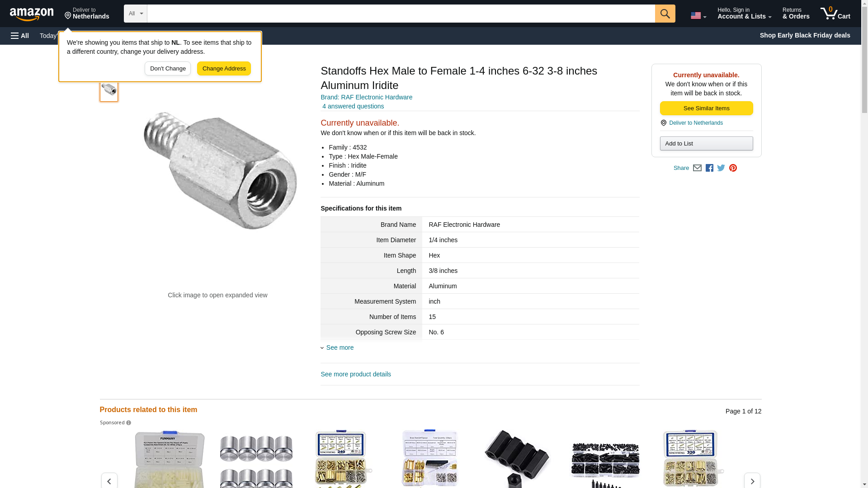Click inside the Amazon search field
The width and height of the screenshot is (868, 488).
pyautogui.click(x=401, y=14)
